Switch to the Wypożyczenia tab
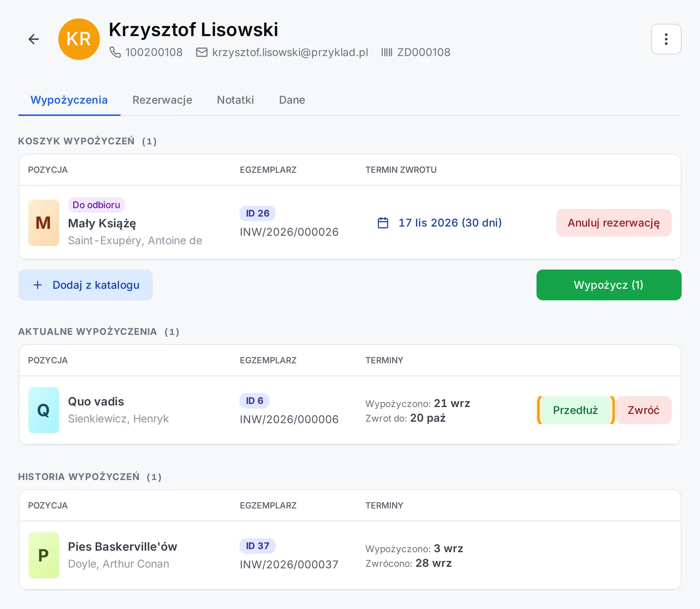This screenshot has width=700, height=609. (69, 100)
